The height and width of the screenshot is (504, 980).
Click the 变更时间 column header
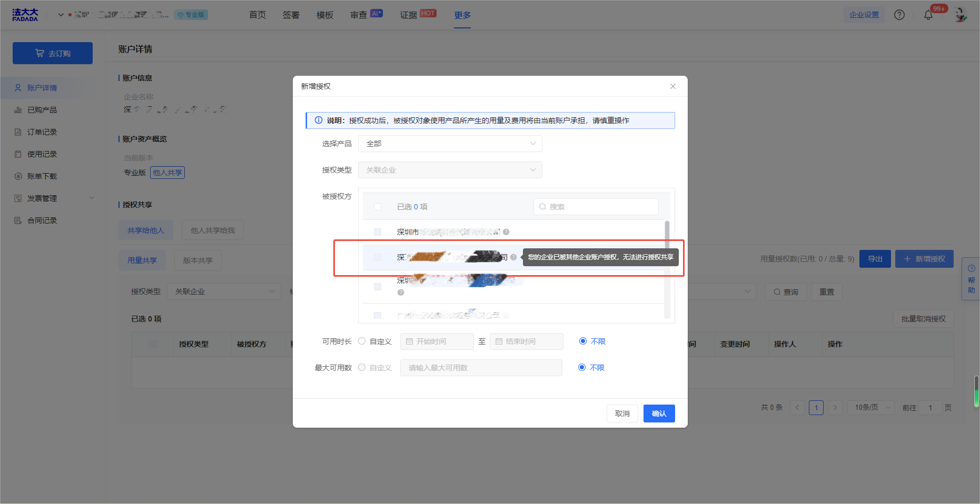[735, 344]
